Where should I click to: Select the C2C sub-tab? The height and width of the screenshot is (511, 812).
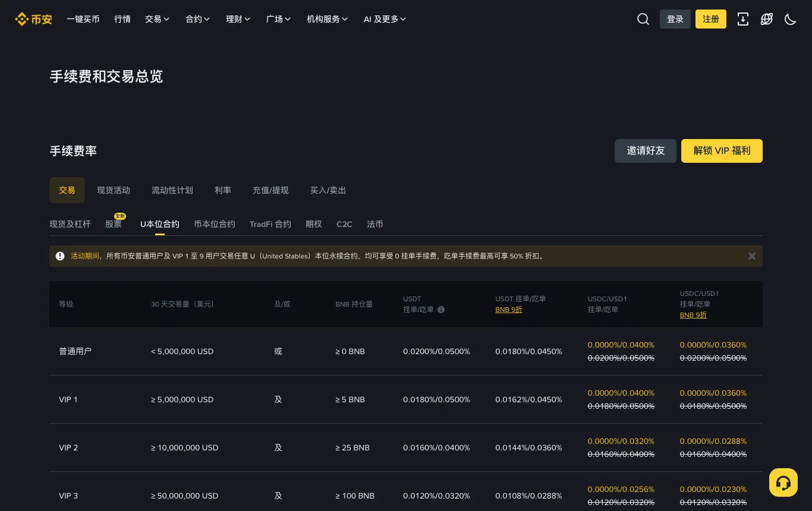(x=344, y=224)
